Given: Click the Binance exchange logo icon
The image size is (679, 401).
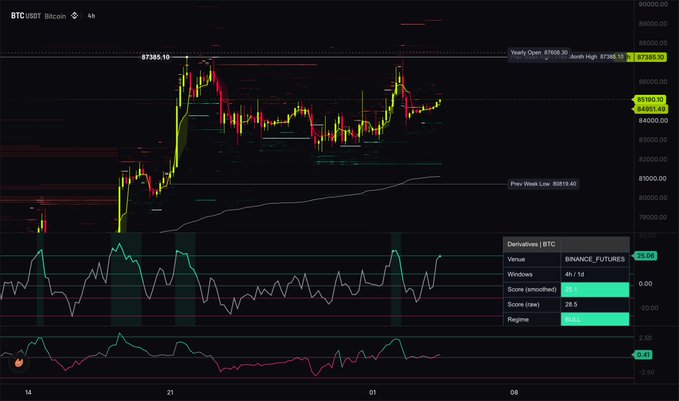Looking at the screenshot, I should (74, 16).
